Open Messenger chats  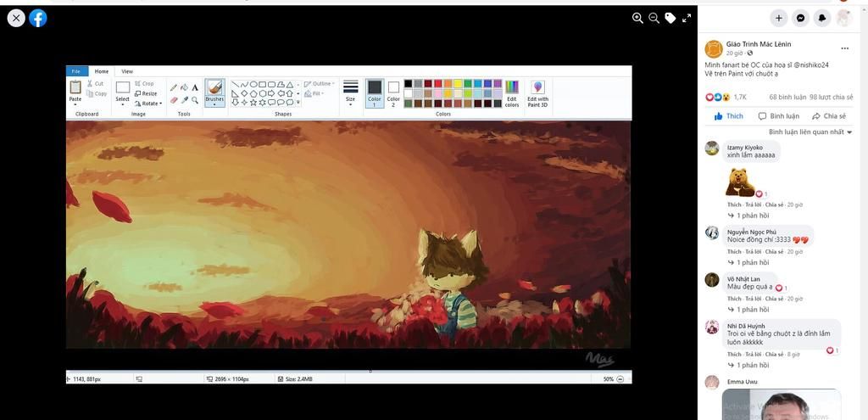(x=800, y=19)
